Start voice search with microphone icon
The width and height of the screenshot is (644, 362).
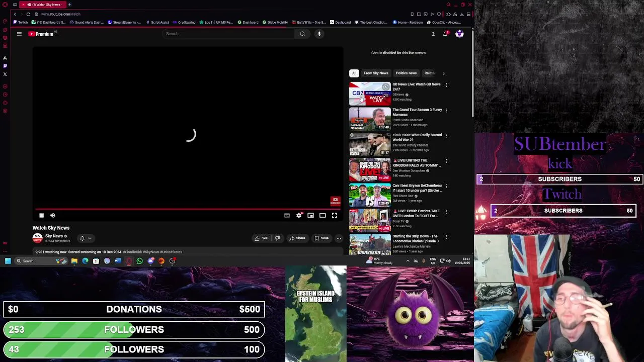[319, 34]
